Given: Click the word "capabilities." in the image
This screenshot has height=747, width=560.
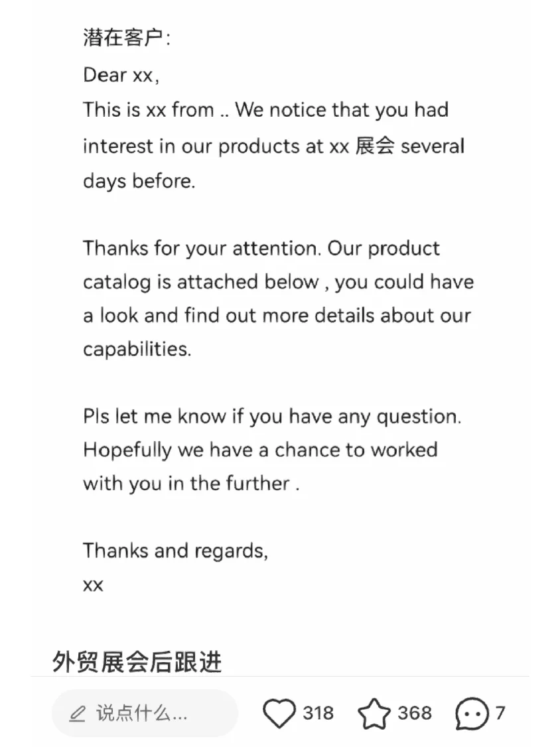Looking at the screenshot, I should tap(137, 349).
